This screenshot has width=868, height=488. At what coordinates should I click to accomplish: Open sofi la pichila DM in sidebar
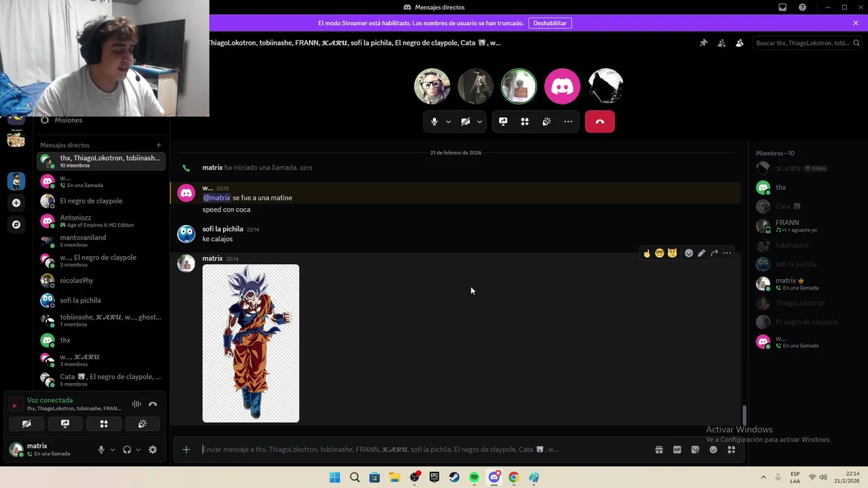coord(100,300)
